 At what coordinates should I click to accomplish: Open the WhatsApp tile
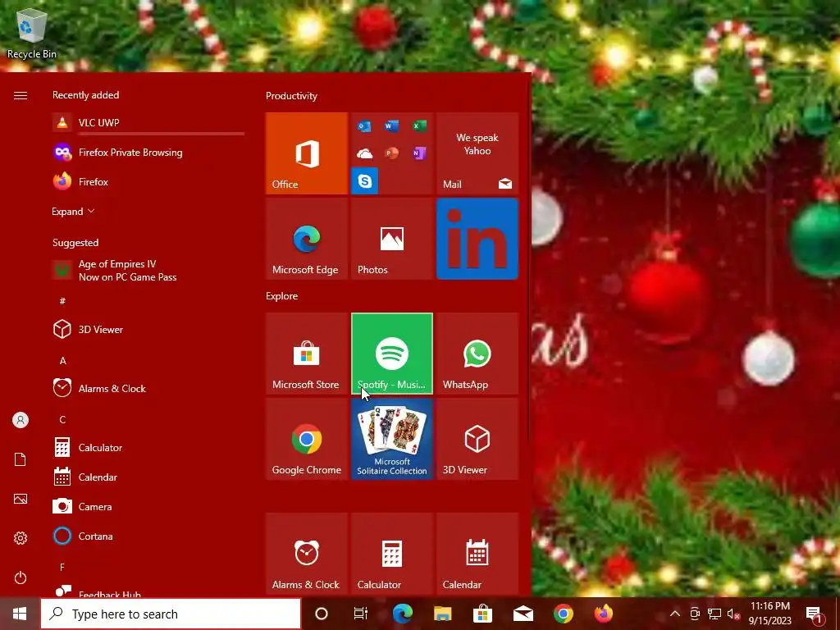[477, 354]
